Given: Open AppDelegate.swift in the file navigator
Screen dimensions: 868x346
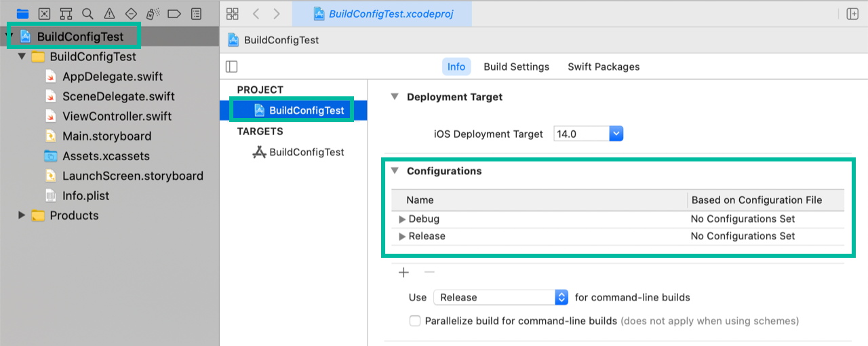Looking at the screenshot, I should pos(112,77).
